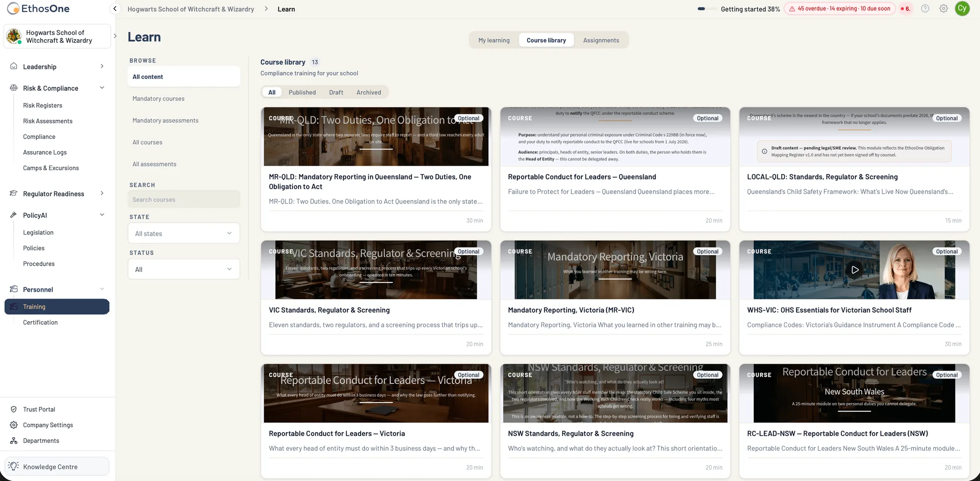Open Reportable Conduct for Leaders — Queensland title
The image size is (980, 481).
click(582, 177)
